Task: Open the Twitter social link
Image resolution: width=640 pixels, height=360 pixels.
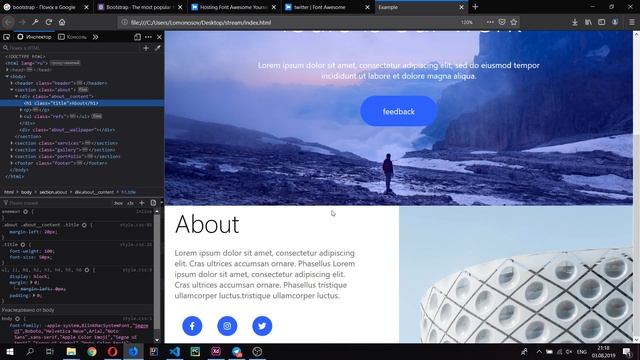Action: 262,326
